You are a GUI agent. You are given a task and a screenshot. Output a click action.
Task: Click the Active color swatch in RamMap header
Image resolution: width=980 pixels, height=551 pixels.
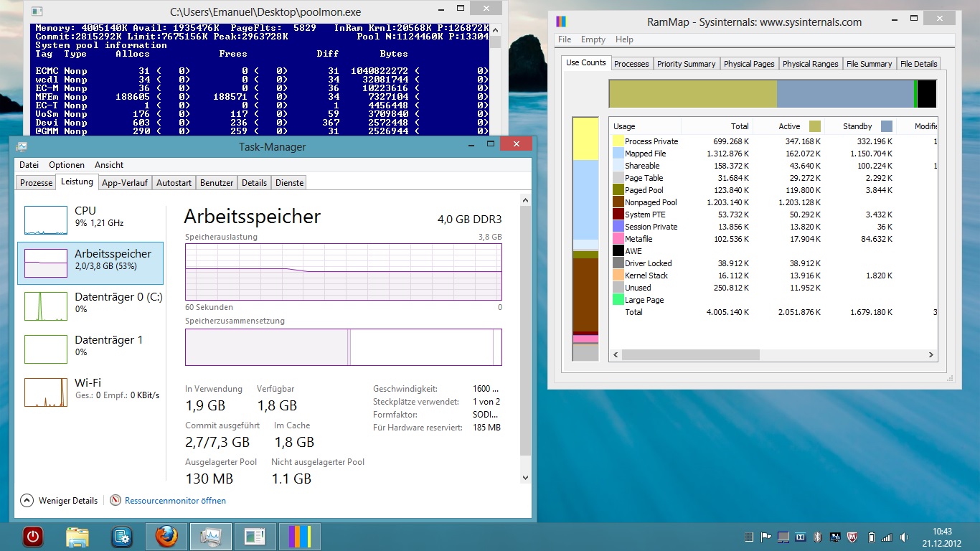point(815,126)
